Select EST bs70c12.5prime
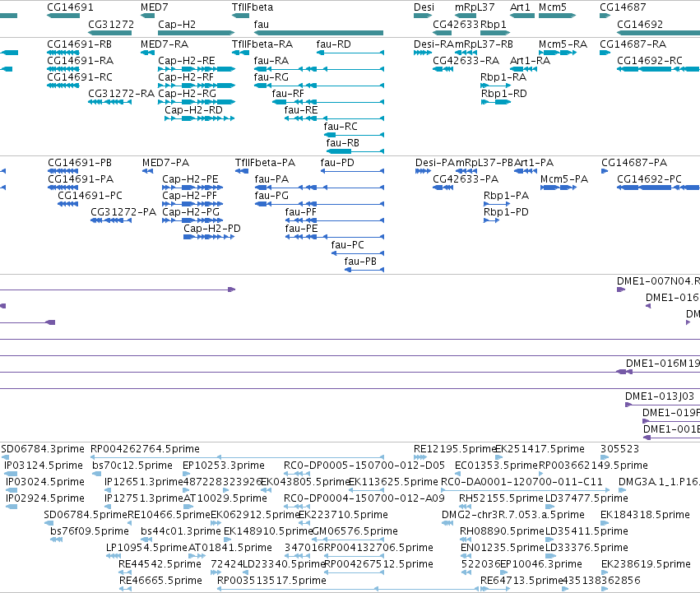 pos(97,474)
